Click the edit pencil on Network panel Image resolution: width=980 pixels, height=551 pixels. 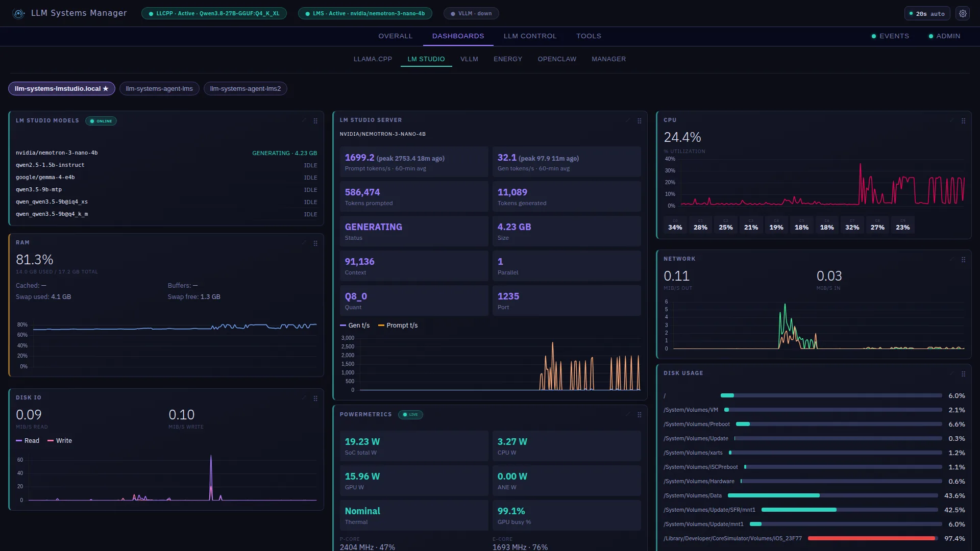[952, 259]
